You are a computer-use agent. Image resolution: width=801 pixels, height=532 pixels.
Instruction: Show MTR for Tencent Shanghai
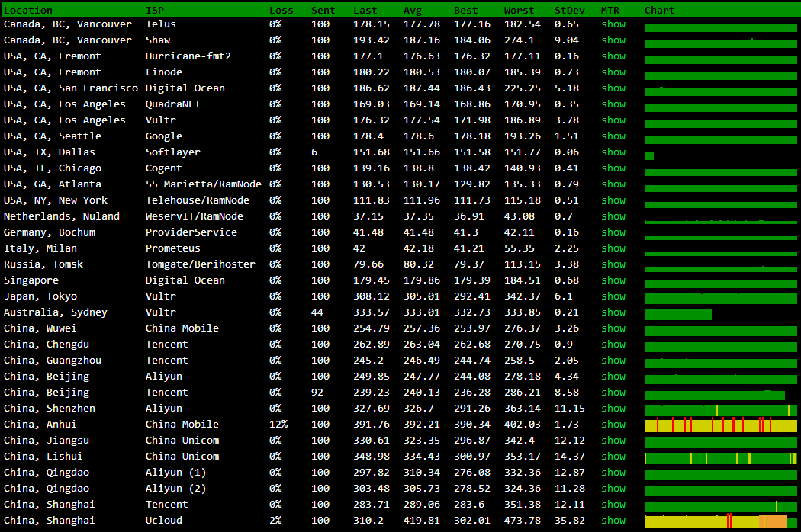(x=613, y=504)
